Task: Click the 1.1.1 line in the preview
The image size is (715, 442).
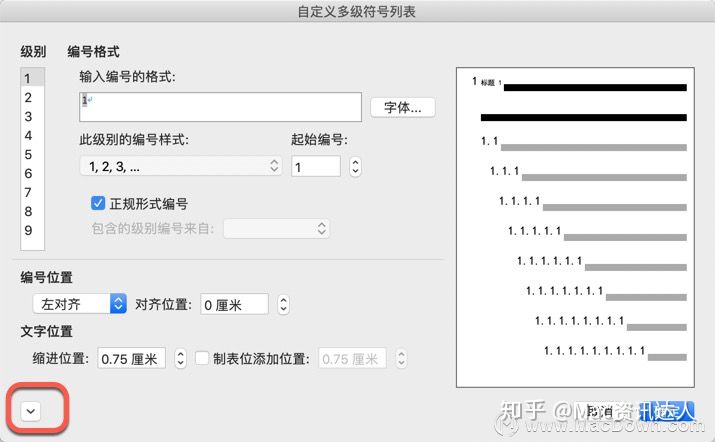Action: point(588,173)
